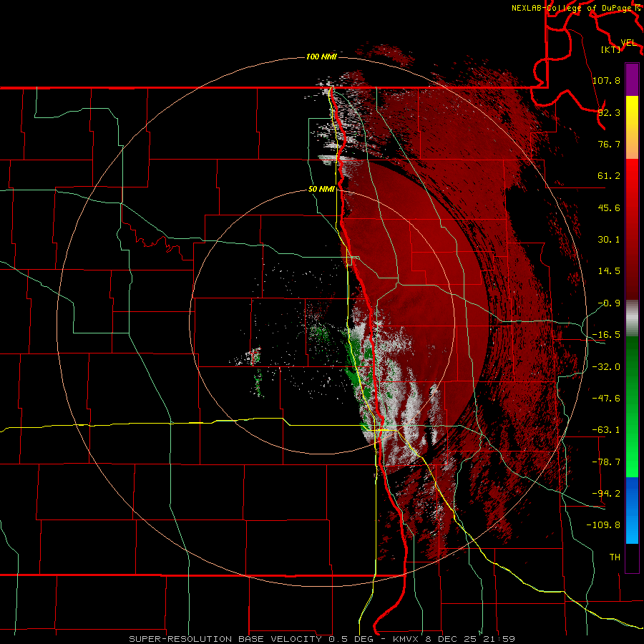Click the -109.8 velocity scale value

pos(603,525)
